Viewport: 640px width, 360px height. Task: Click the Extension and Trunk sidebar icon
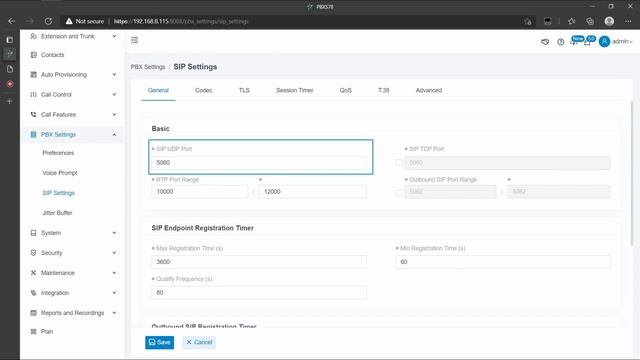[x=33, y=36]
